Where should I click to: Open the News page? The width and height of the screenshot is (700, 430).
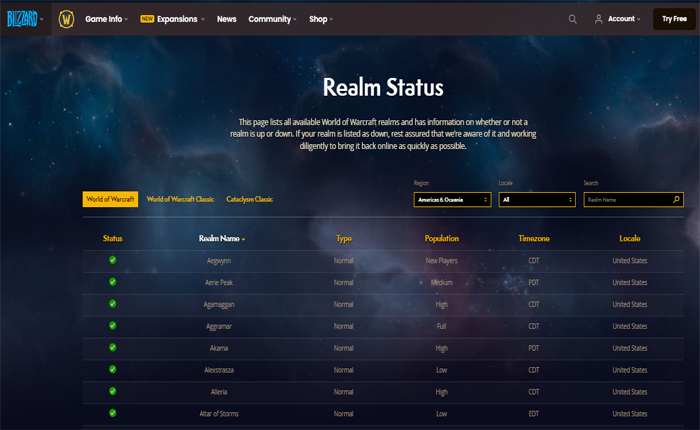coord(226,19)
